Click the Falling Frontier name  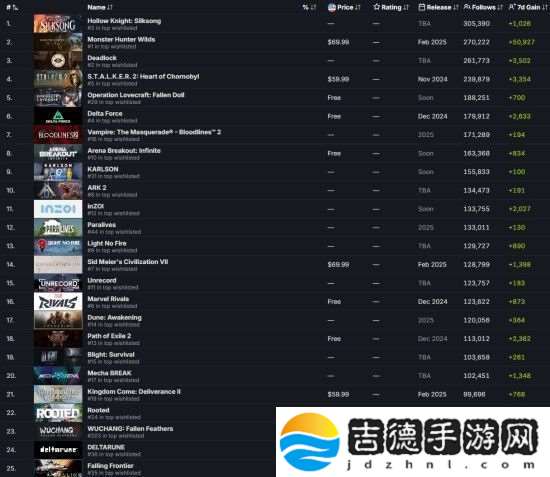pos(110,466)
